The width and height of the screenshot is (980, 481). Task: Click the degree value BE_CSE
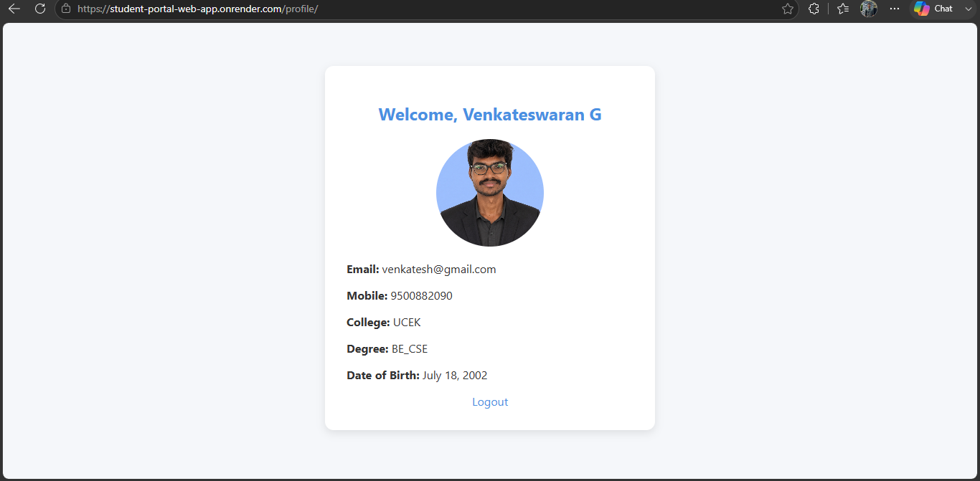click(410, 349)
